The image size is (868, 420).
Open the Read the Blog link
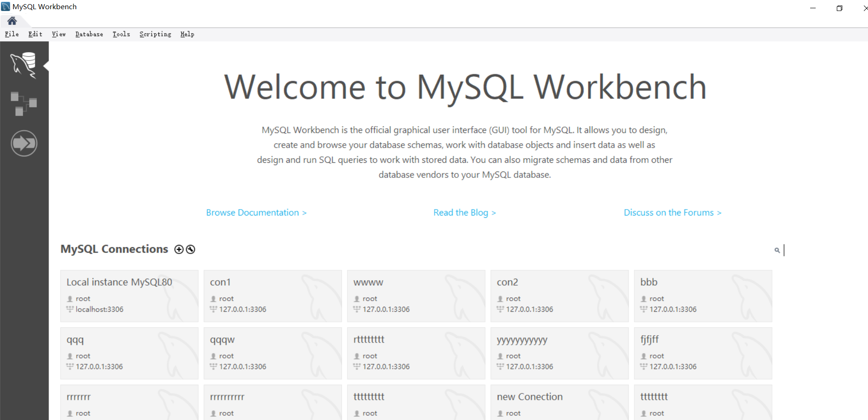pos(464,212)
